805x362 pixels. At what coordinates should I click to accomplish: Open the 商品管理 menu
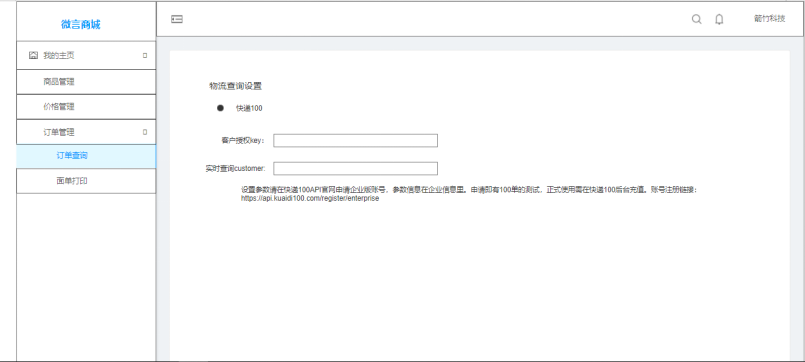[86, 82]
